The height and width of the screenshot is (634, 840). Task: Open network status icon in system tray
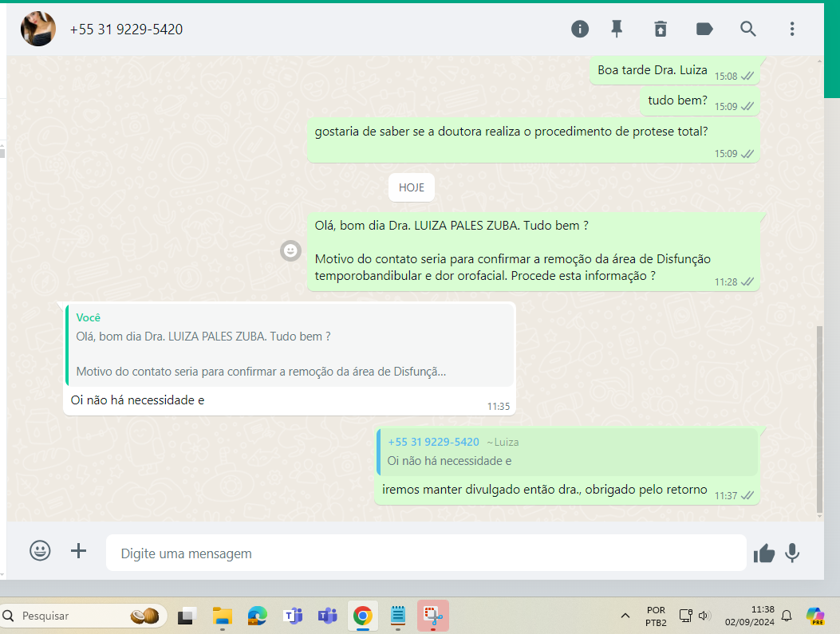[x=686, y=616]
